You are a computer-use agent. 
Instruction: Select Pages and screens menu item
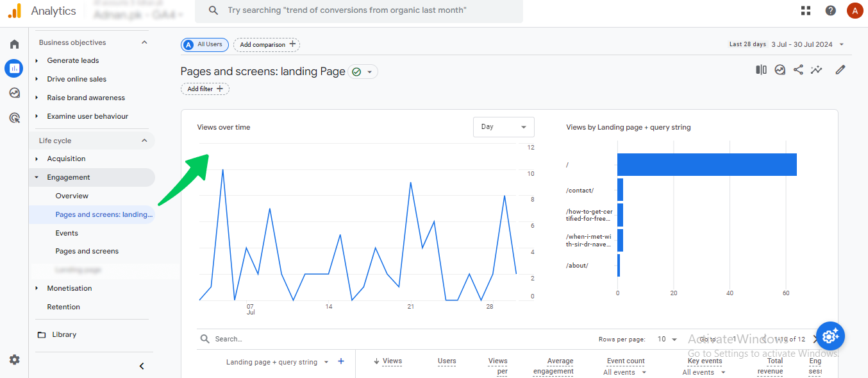click(87, 251)
